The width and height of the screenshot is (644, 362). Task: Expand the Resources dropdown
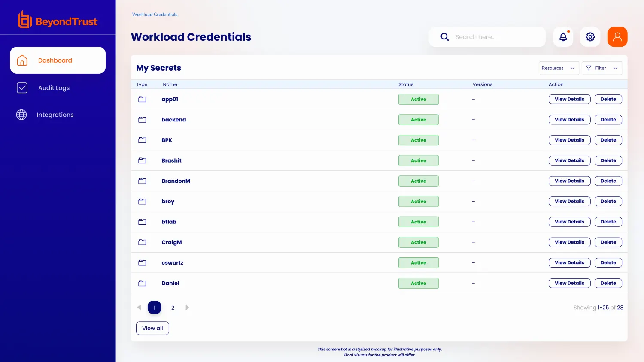[559, 68]
